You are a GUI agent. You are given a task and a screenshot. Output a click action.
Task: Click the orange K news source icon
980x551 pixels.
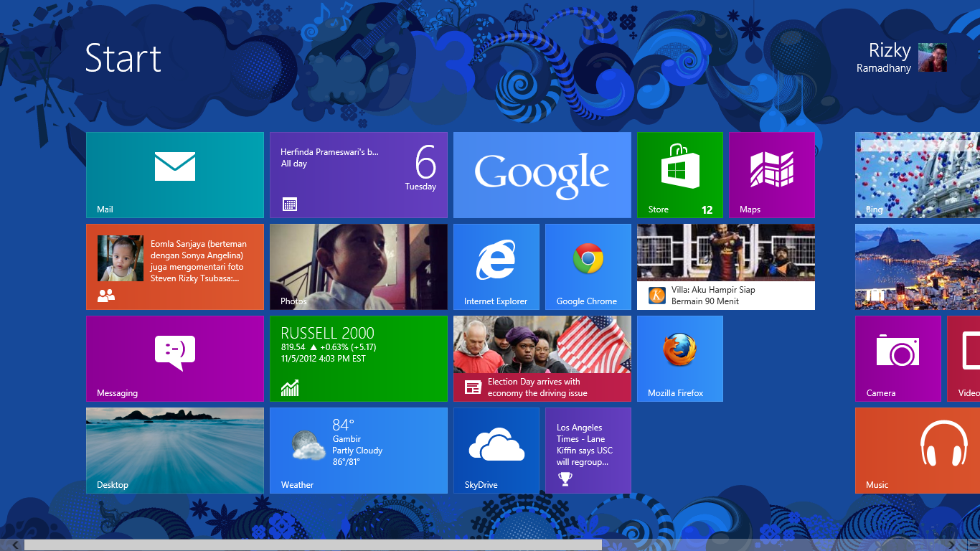[x=657, y=296]
